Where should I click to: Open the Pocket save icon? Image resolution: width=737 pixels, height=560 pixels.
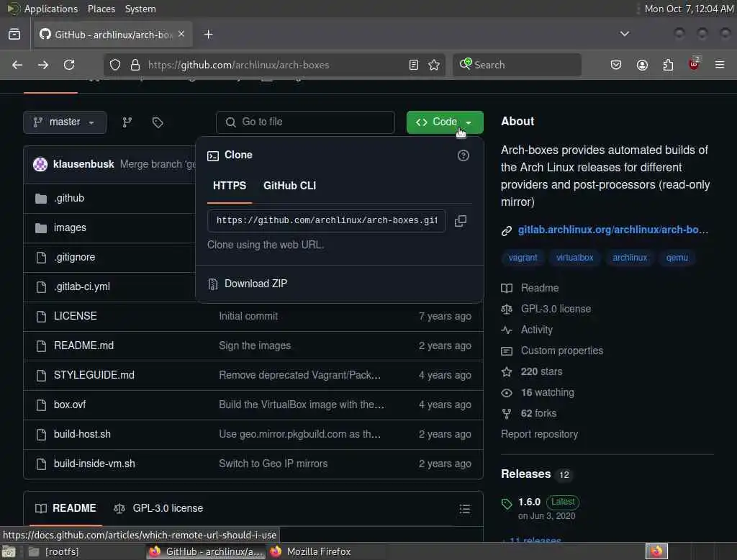tap(616, 65)
